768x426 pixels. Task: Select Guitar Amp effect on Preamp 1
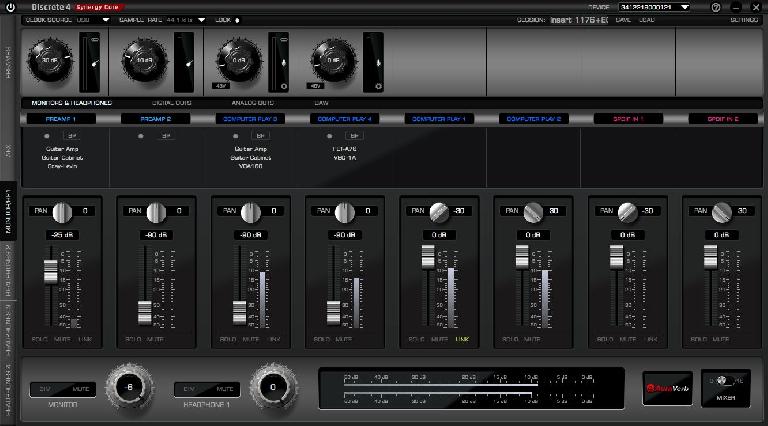tap(62, 149)
